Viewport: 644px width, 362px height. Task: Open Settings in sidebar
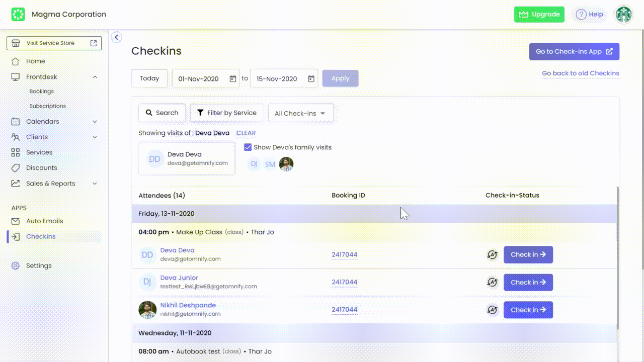pyautogui.click(x=39, y=266)
